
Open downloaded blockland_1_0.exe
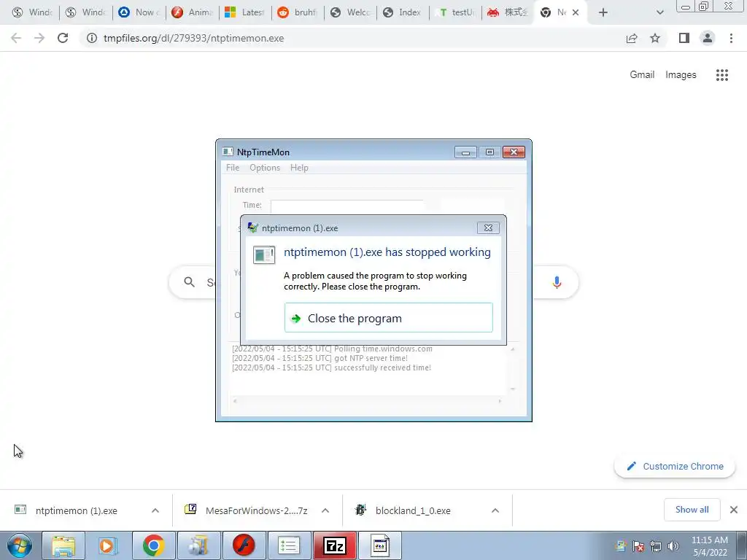pyautogui.click(x=413, y=510)
